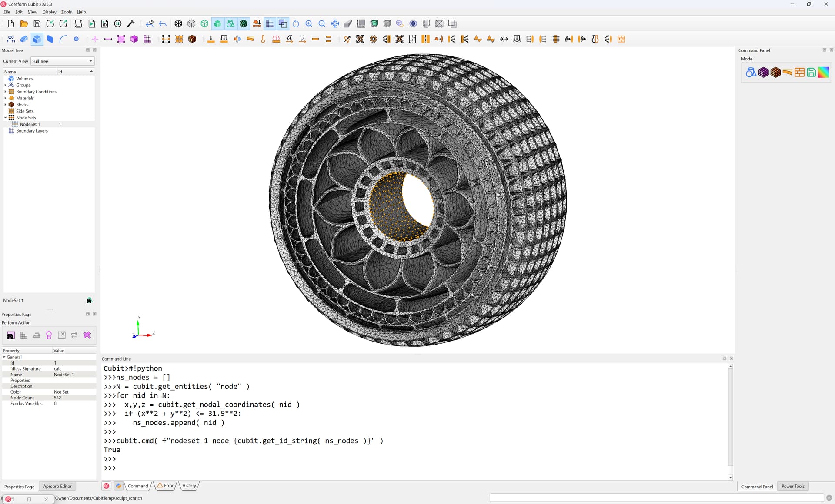Toggle the wireframe display mode icon
Viewport: 835px width, 504px height.
click(x=178, y=24)
